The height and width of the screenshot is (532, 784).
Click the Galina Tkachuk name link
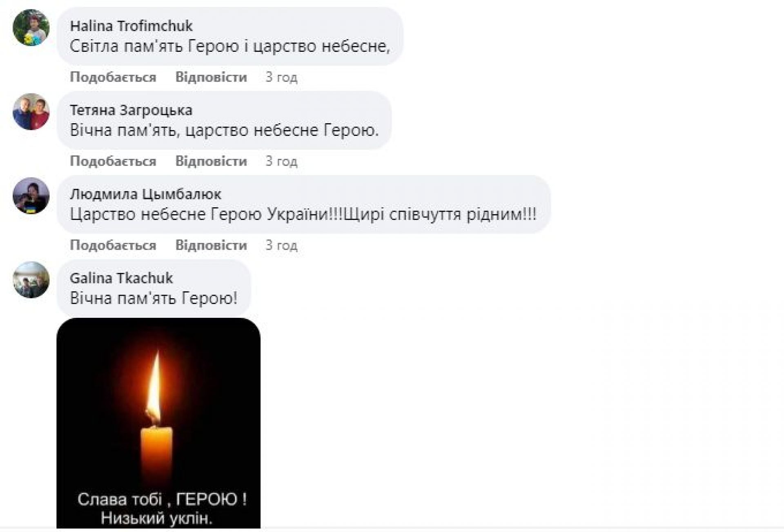pos(121,278)
